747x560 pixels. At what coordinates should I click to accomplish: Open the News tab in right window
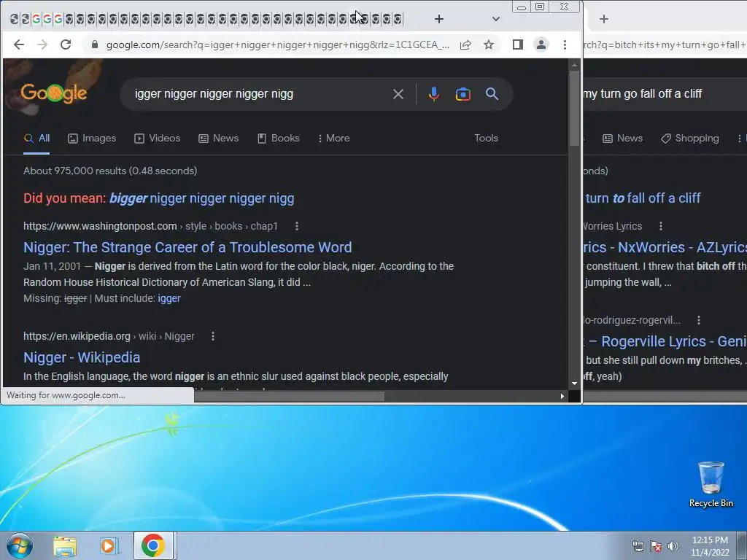pos(623,138)
